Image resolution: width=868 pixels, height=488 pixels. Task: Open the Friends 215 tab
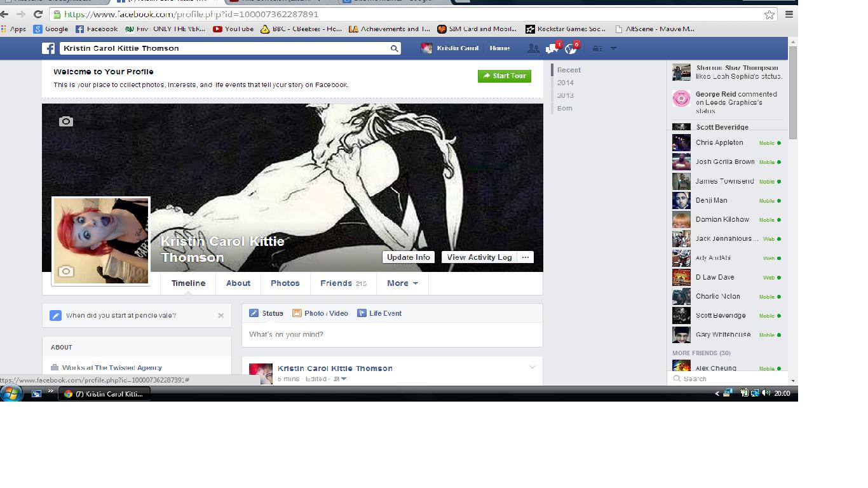pos(343,283)
